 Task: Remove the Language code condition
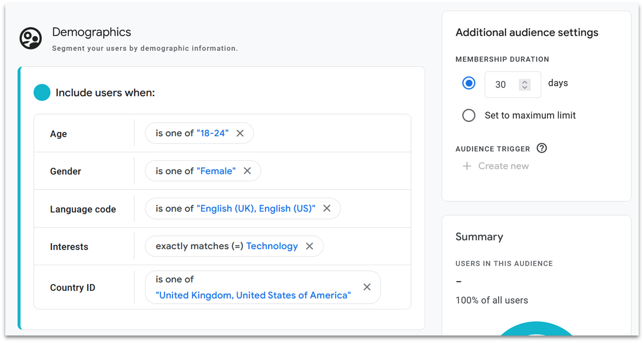327,208
